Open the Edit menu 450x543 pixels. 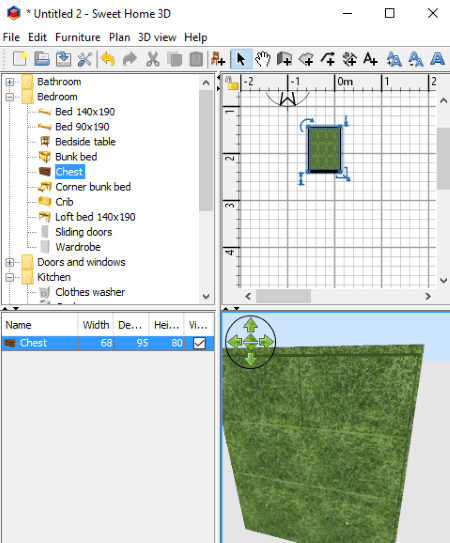pyautogui.click(x=37, y=37)
